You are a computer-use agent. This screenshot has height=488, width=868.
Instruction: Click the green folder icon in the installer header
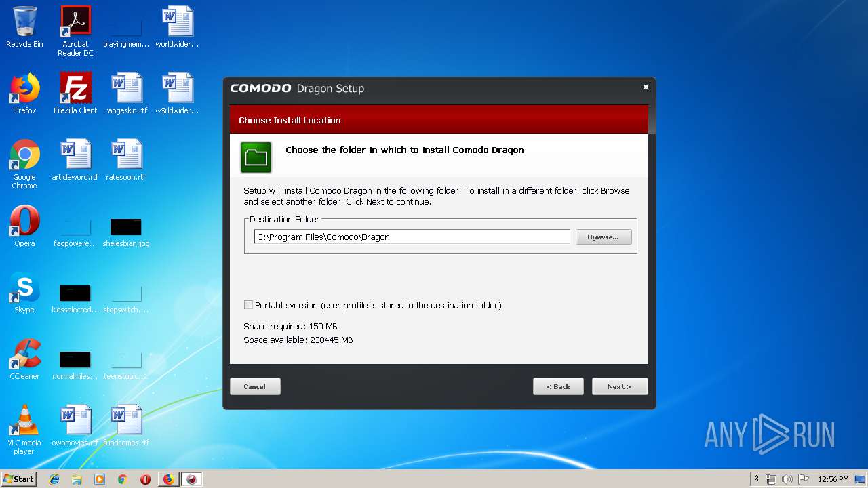click(256, 157)
